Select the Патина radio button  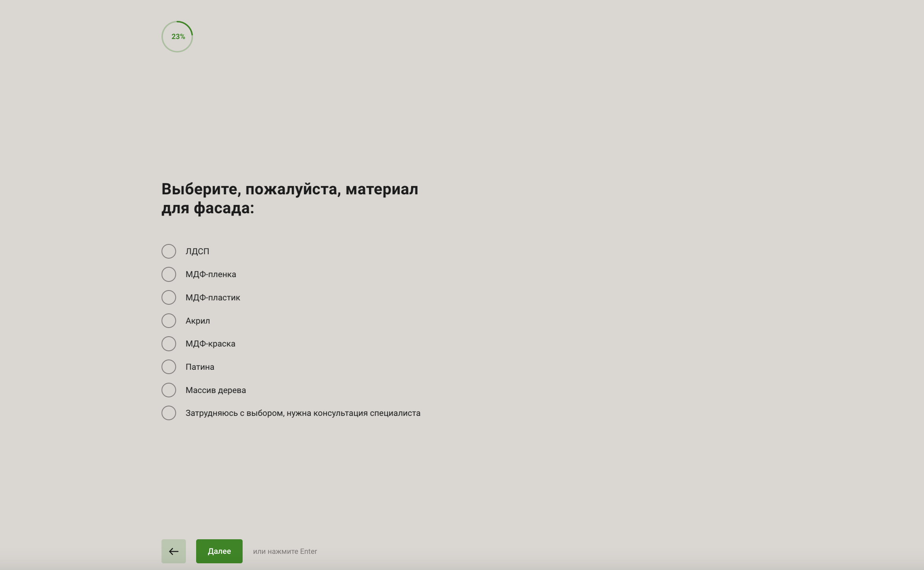[x=169, y=367]
